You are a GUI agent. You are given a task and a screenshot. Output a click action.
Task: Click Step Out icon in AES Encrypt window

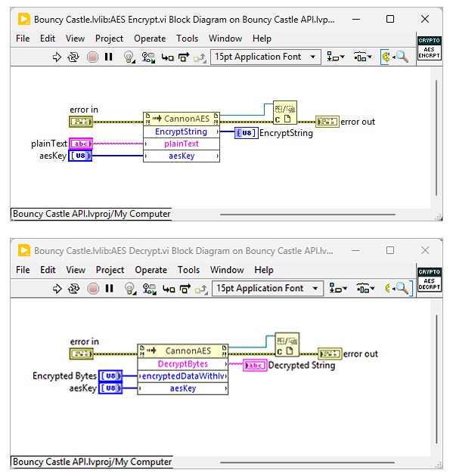(200, 57)
